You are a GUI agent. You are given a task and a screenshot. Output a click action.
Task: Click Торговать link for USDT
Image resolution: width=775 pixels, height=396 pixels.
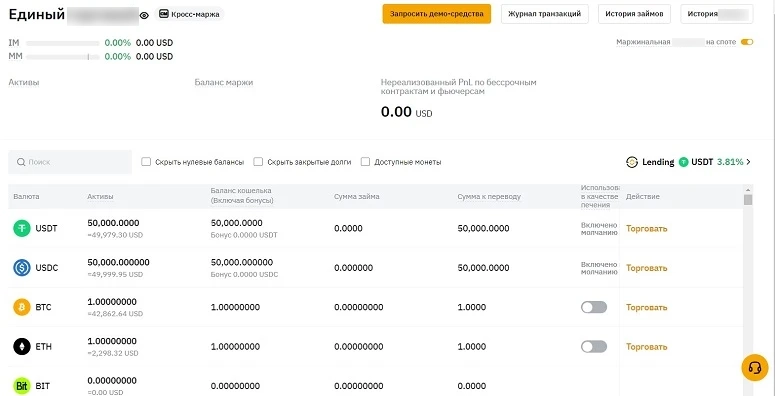tap(646, 228)
